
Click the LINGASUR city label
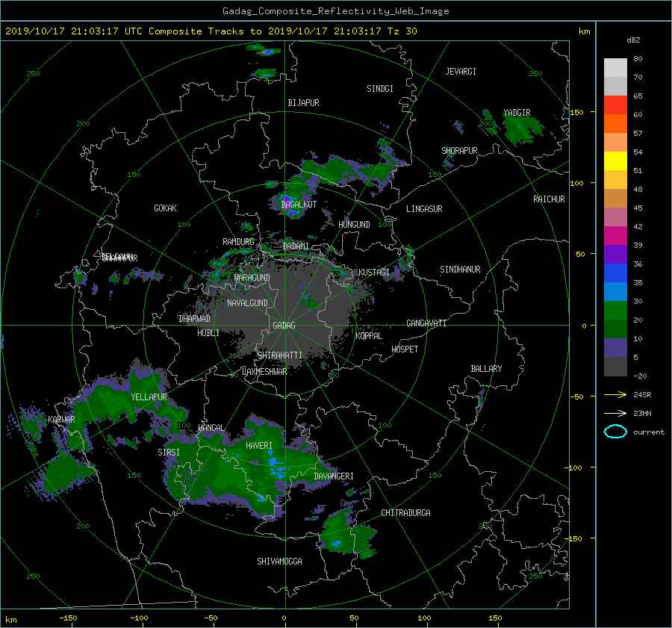424,209
